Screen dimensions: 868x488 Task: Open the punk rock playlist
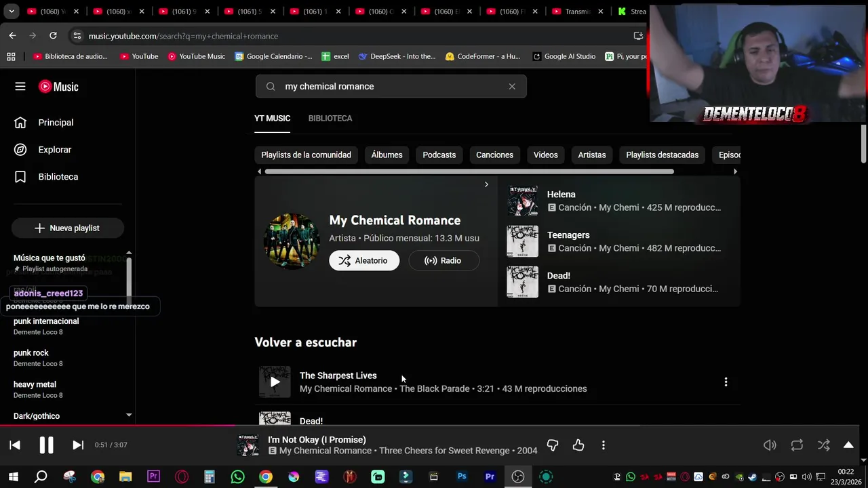(x=31, y=353)
